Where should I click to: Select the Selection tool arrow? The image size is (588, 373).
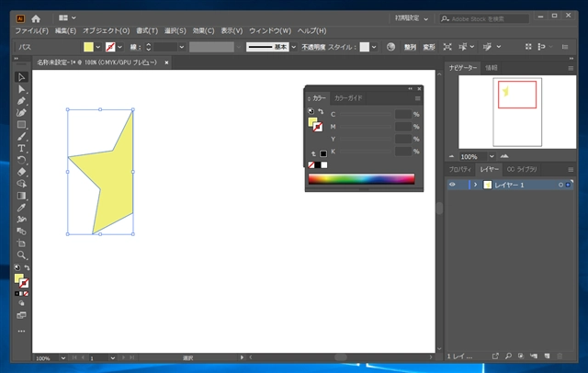21,77
